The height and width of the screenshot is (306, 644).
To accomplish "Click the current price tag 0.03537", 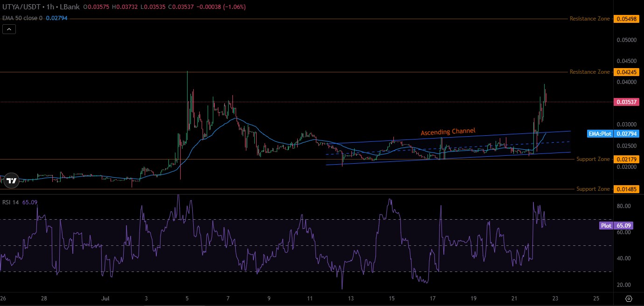I will [627, 102].
